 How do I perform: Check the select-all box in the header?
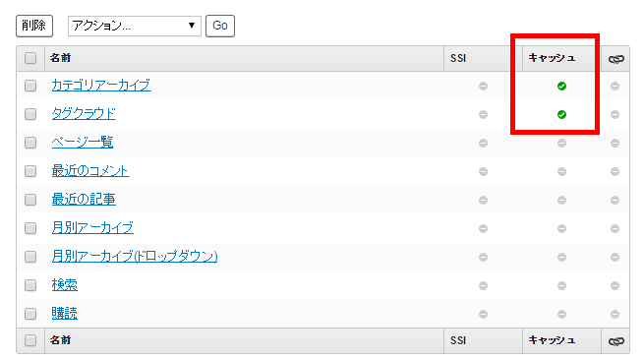click(30, 58)
